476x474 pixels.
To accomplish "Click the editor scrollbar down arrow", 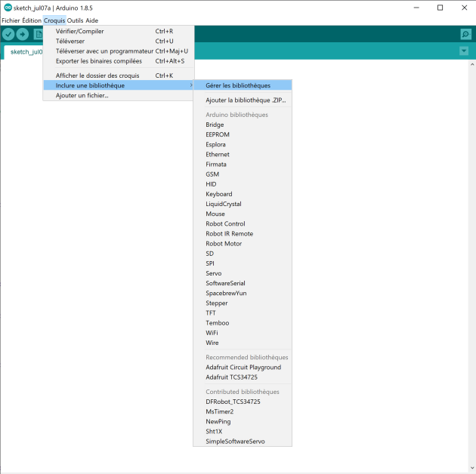I will pyautogui.click(x=472, y=468).
